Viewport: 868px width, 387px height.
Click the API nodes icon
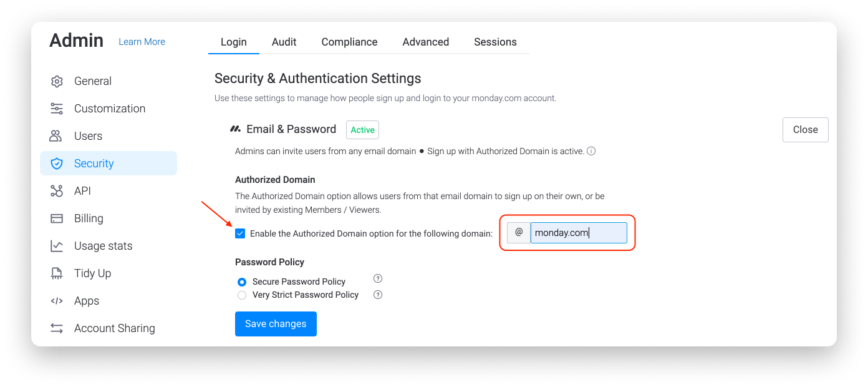pyautogui.click(x=57, y=191)
